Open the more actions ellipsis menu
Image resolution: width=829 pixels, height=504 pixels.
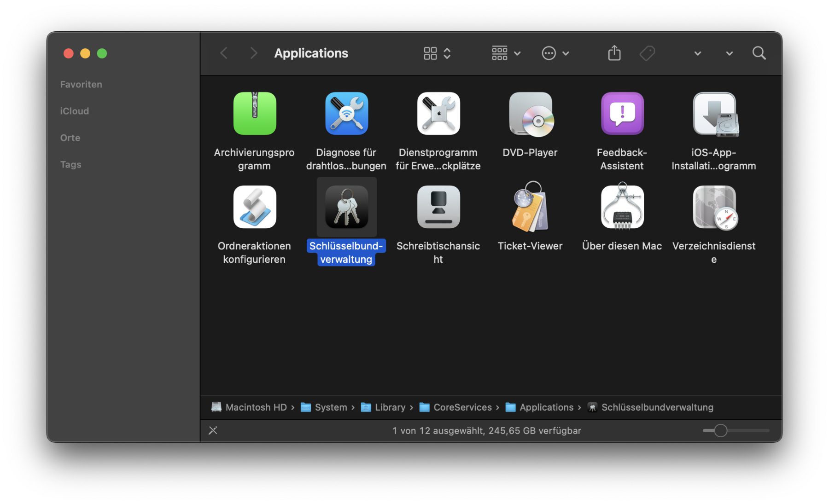(555, 53)
